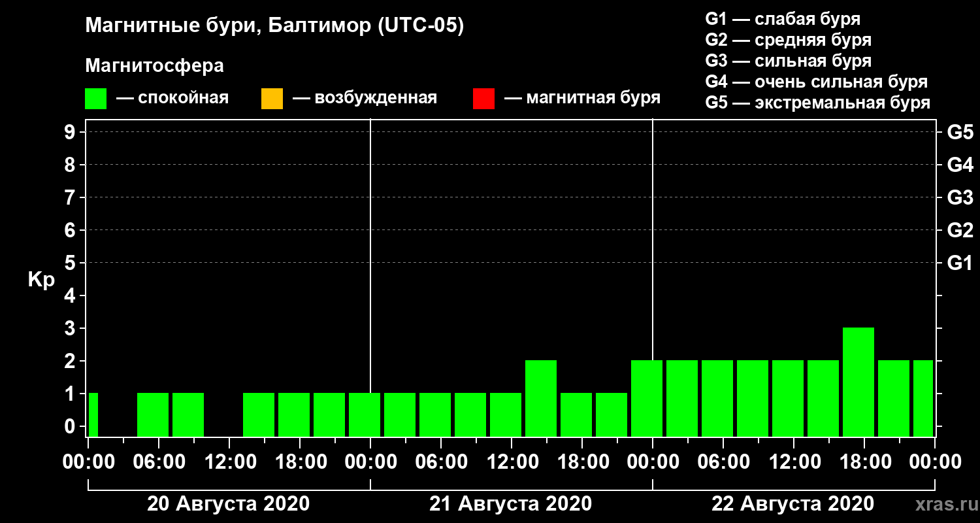Click the 'Kp' axis label
The width and height of the screenshot is (980, 523).
(x=41, y=280)
